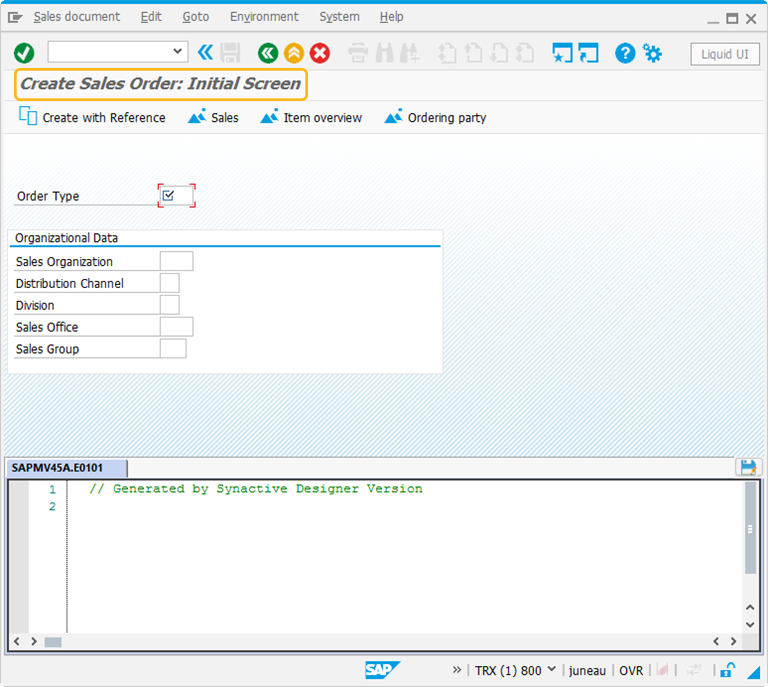Click the Sales Office input field
This screenshot has width=768, height=687.
pyautogui.click(x=176, y=327)
